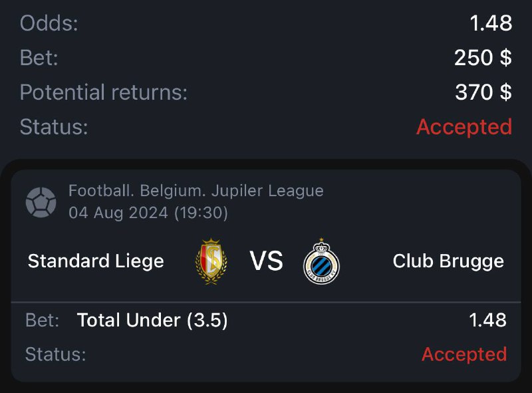The width and height of the screenshot is (532, 393).
Task: Click the Potential returns label
Action: click(104, 92)
